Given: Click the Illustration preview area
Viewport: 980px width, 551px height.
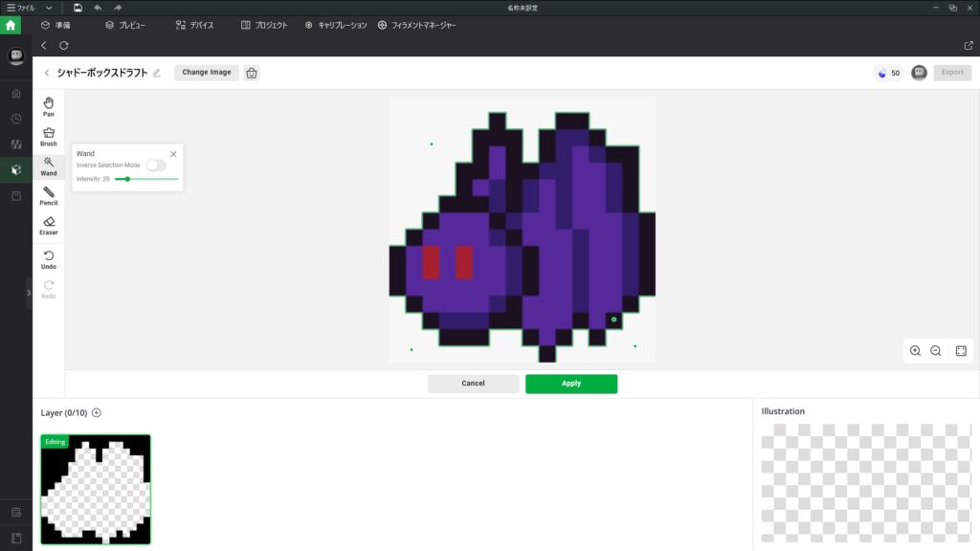Looking at the screenshot, I should point(866,482).
